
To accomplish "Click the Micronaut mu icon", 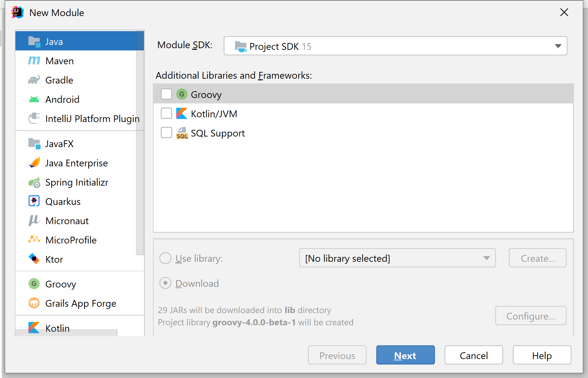I will point(34,221).
